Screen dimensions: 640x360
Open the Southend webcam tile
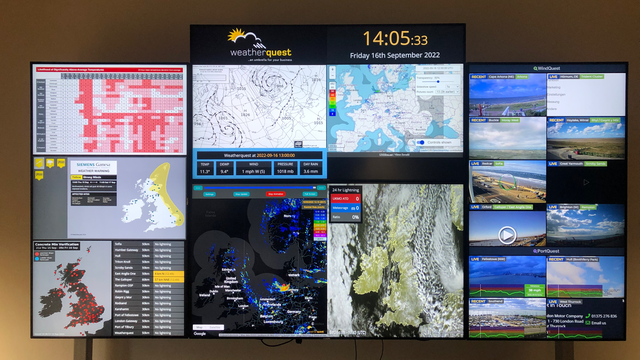[x=507, y=318]
